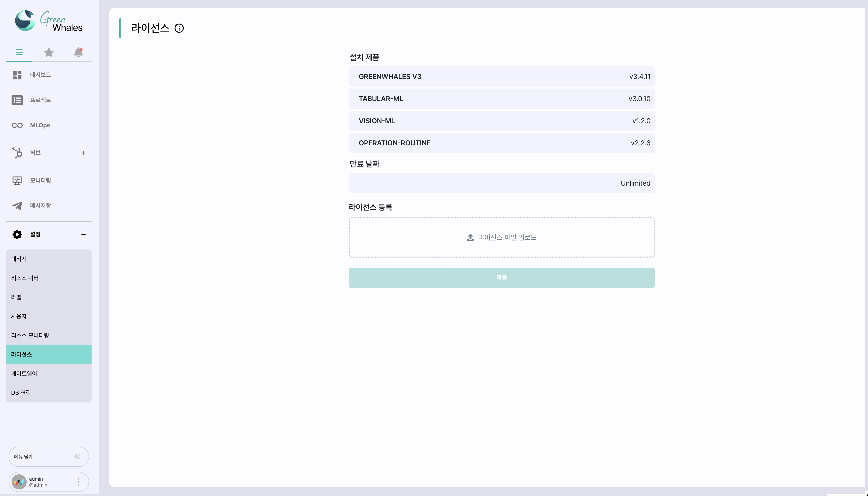The image size is (868, 496).
Task: Click the admin avatar image
Action: [x=19, y=482]
